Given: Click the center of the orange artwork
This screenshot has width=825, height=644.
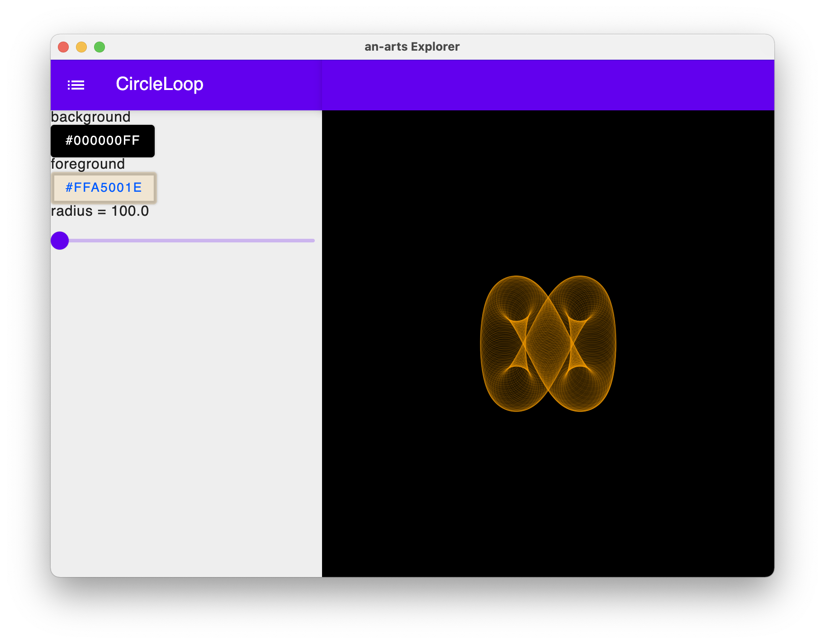Looking at the screenshot, I should (x=548, y=344).
